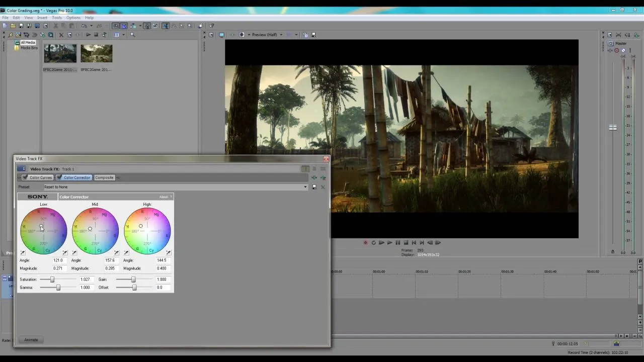Delete the preset with the X icon
Viewport: 644px width, 362px height.
pyautogui.click(x=323, y=187)
